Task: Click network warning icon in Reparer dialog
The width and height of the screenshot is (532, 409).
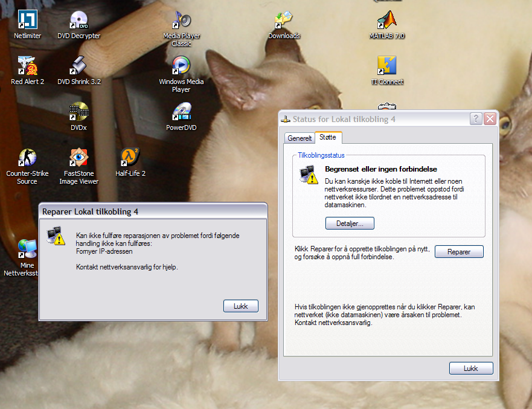Action: point(56,236)
